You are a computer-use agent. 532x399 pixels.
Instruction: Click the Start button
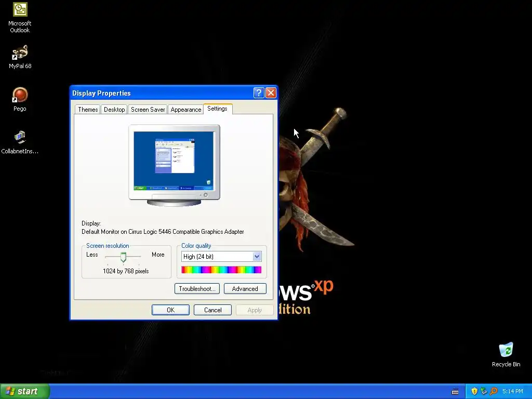pyautogui.click(x=25, y=391)
